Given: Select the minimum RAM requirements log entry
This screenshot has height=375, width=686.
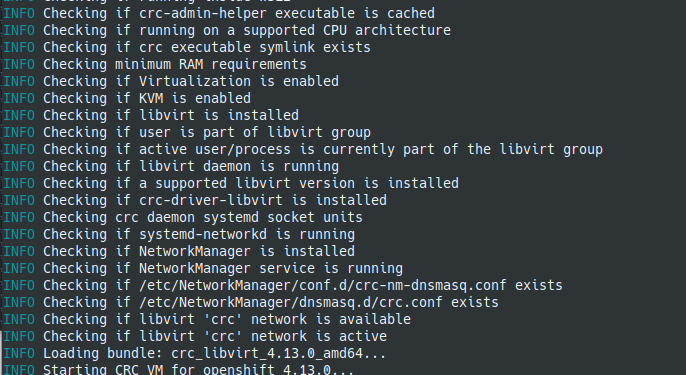Looking at the screenshot, I should coord(155,65).
